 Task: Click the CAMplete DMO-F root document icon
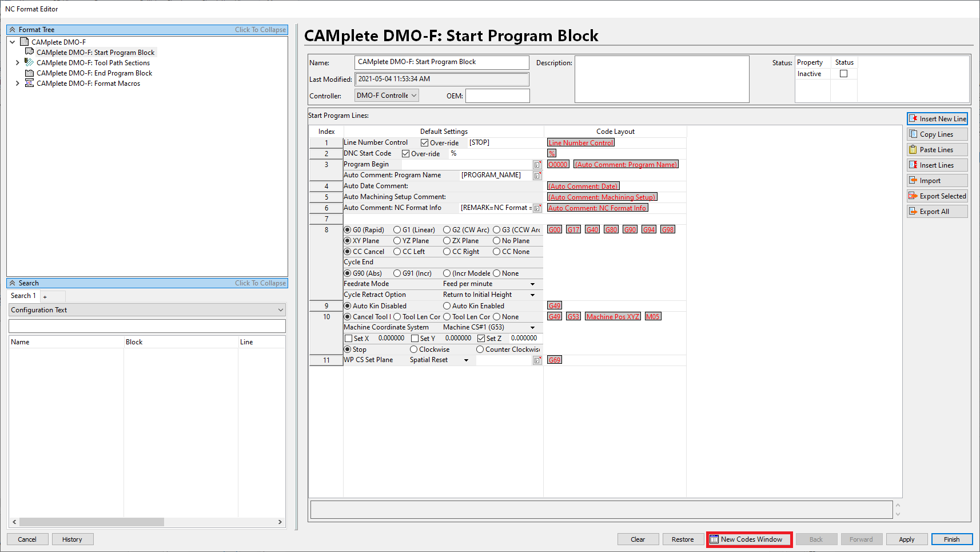tap(24, 42)
